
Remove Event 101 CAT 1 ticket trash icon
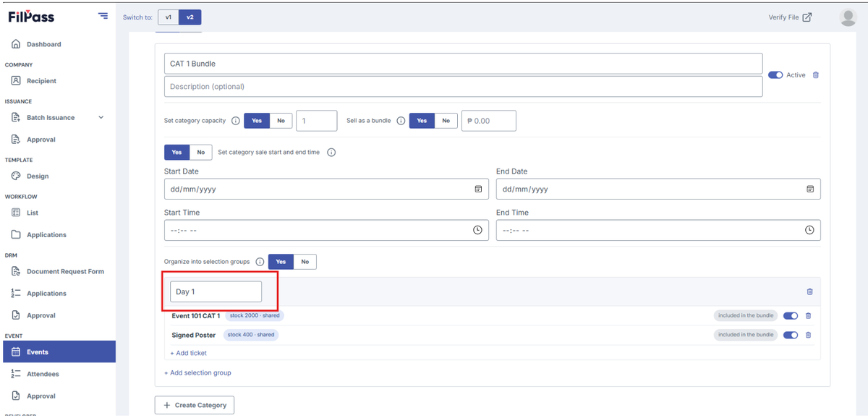(809, 315)
